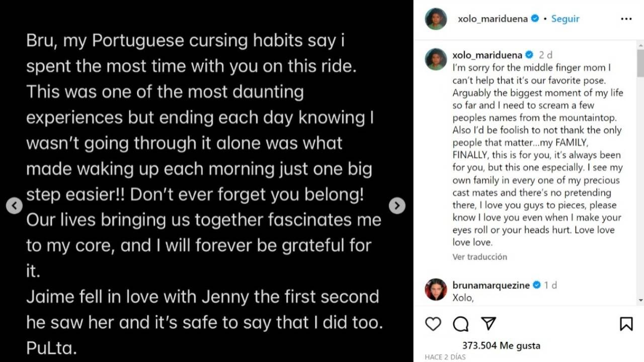
Task: Save the post with the bookmark icon
Action: coord(626,324)
